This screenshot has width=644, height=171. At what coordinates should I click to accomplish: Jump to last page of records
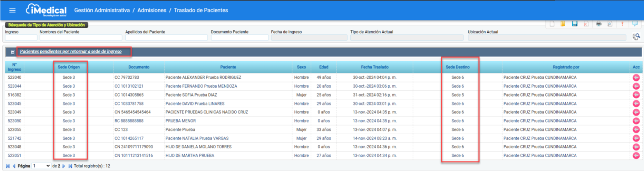point(70,166)
